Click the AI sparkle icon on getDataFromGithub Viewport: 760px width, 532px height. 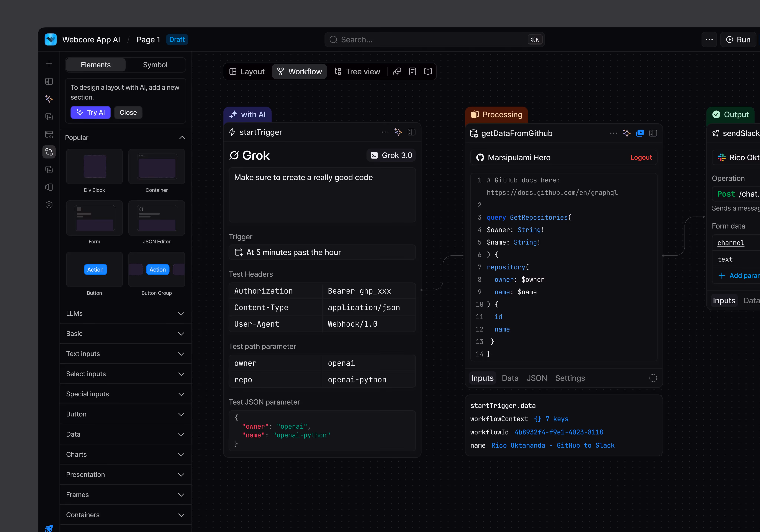[627, 133]
